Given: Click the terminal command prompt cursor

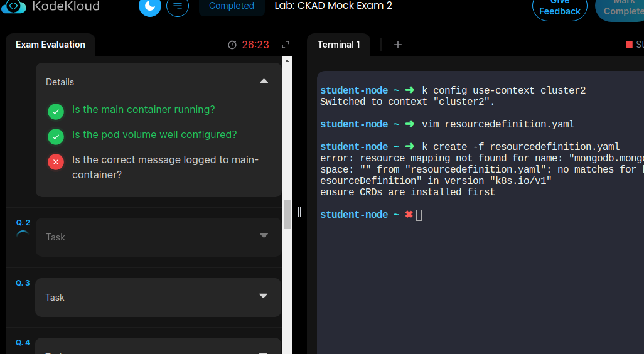Looking at the screenshot, I should click(419, 215).
